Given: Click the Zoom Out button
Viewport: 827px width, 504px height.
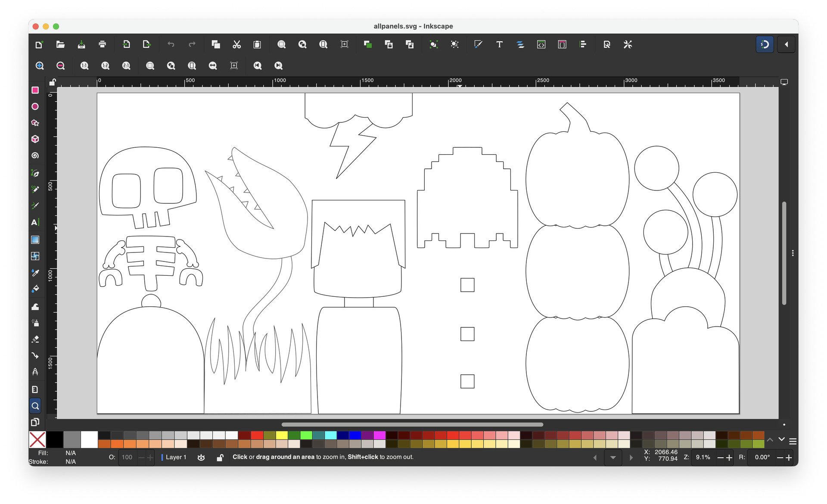Looking at the screenshot, I should click(61, 65).
